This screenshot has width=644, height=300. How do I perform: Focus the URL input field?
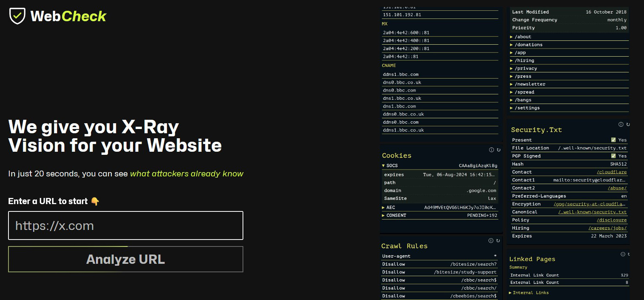[126, 225]
